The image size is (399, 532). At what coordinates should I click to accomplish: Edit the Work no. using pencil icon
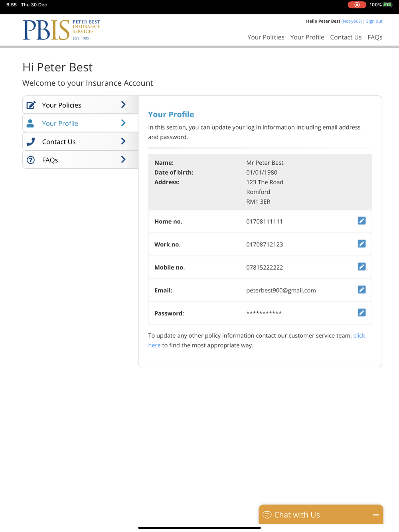[x=361, y=244]
